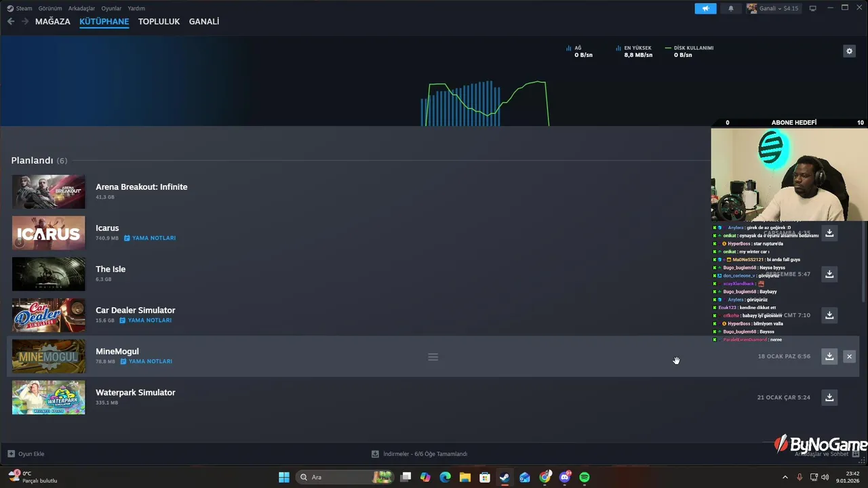
Task: Download the Icarus update now
Action: tap(829, 233)
